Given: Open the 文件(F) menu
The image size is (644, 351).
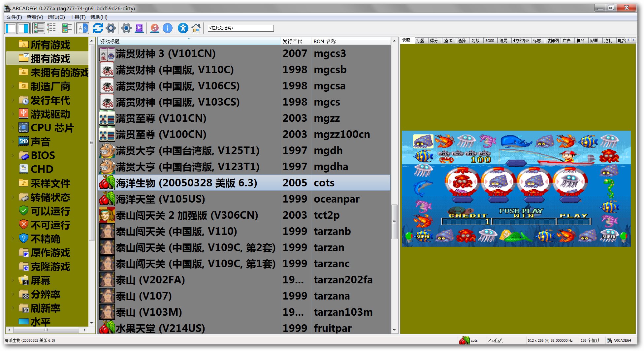Looking at the screenshot, I should click(14, 17).
